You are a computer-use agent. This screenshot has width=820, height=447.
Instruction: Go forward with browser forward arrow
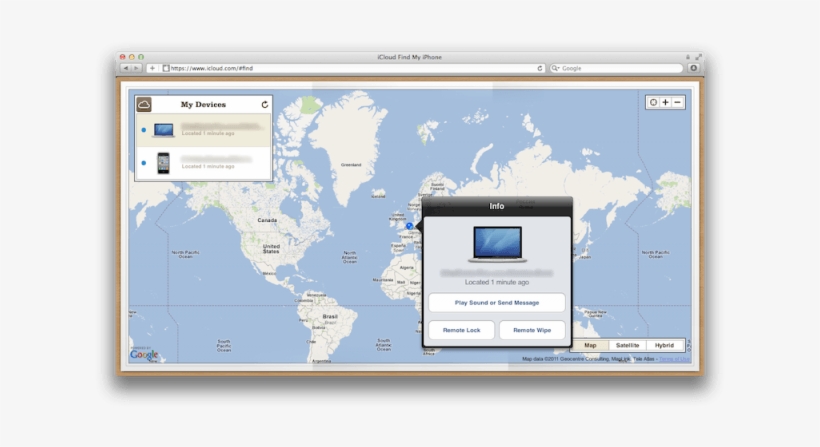[x=136, y=68]
